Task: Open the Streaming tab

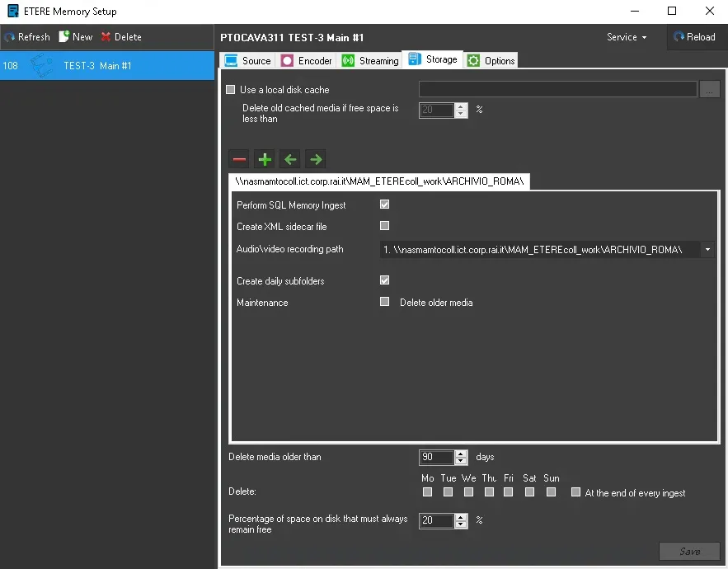Action: [x=369, y=60]
